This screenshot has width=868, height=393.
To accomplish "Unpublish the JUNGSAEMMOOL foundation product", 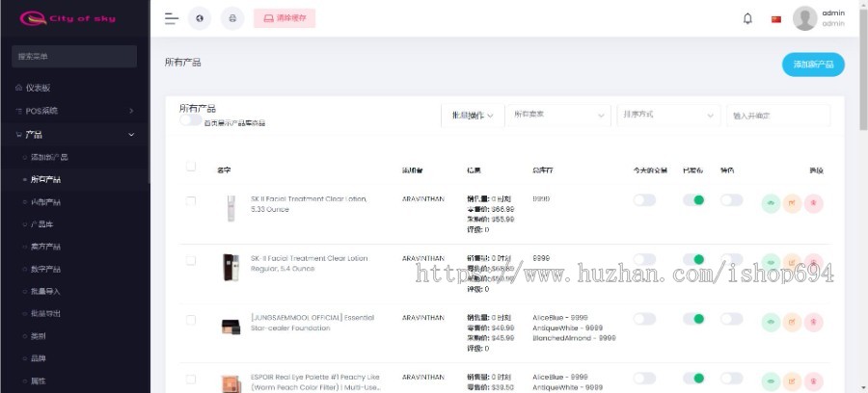I will pyautogui.click(x=693, y=319).
